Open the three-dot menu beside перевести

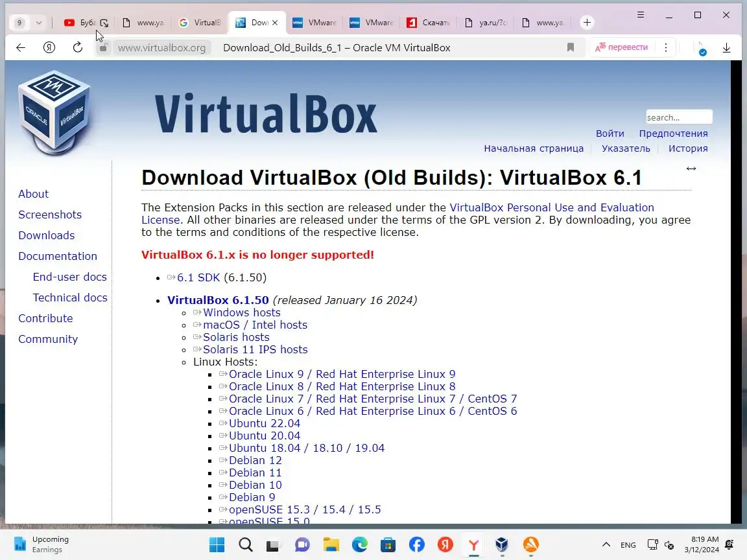coord(666,47)
